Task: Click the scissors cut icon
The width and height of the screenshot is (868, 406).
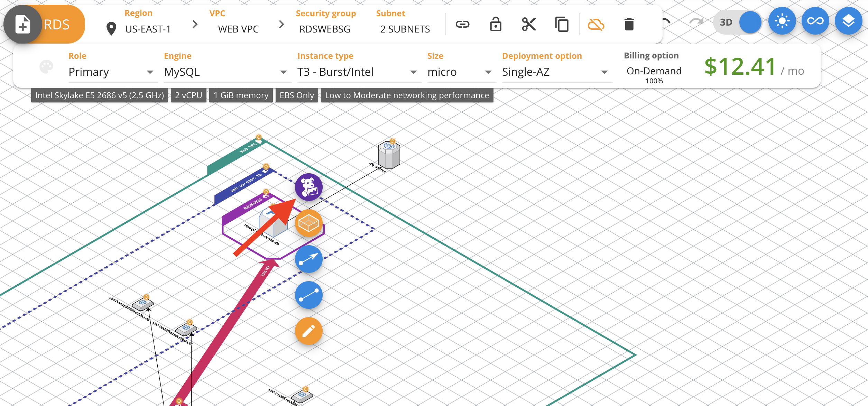Action: click(529, 24)
